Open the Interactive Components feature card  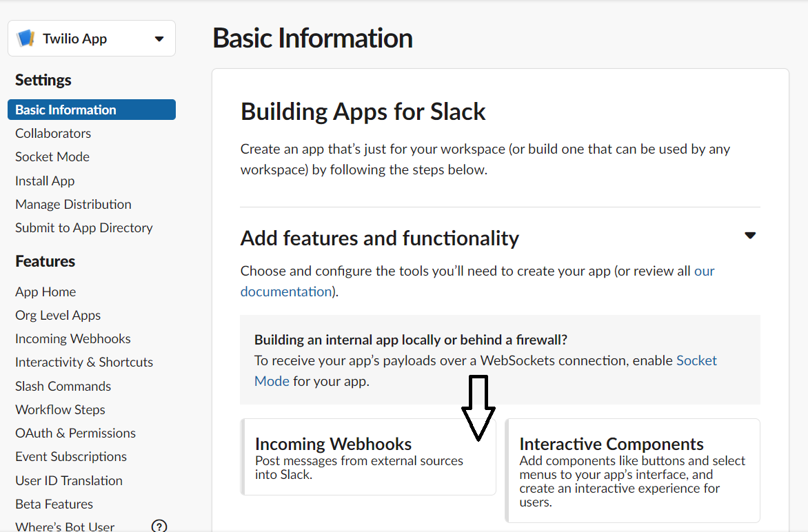click(x=633, y=471)
